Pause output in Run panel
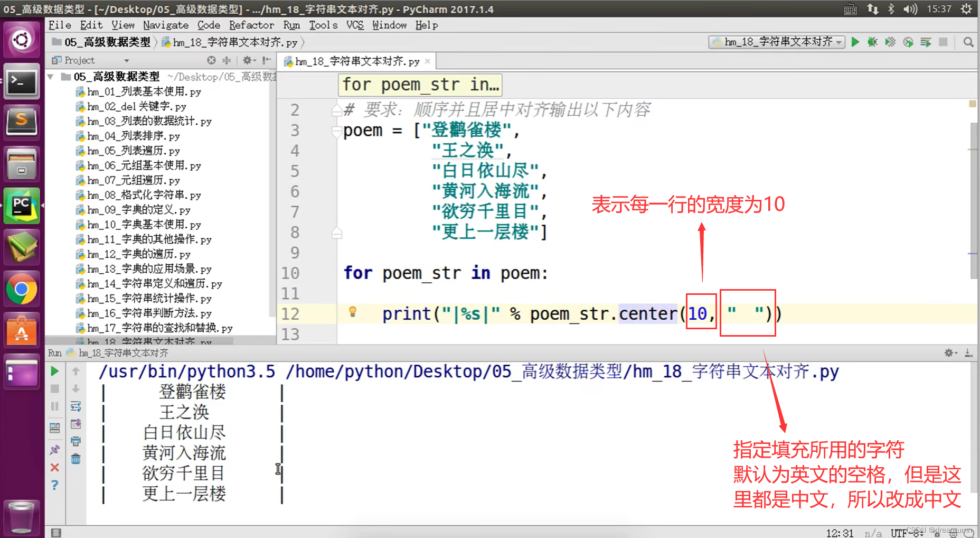This screenshot has height=538, width=980. 54,406
